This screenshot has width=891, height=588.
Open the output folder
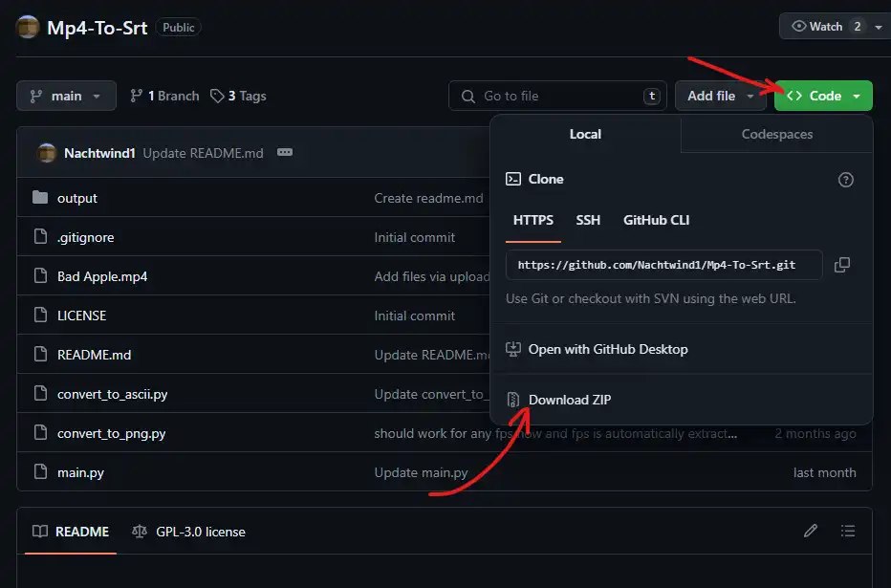coord(77,198)
